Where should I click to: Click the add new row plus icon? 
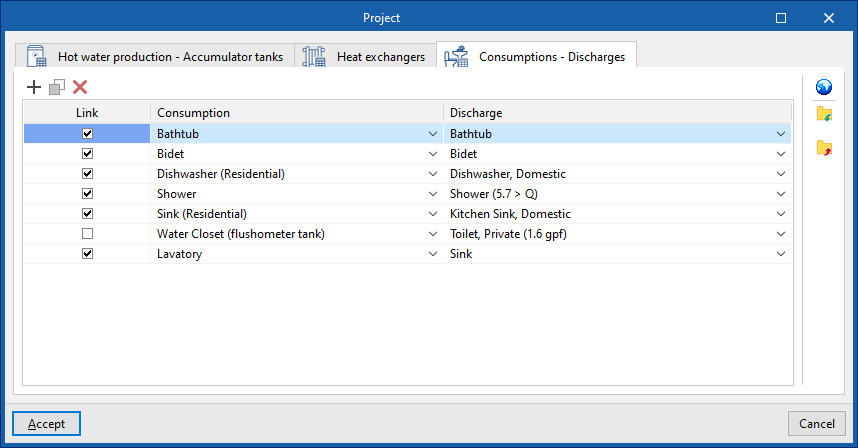coord(34,88)
